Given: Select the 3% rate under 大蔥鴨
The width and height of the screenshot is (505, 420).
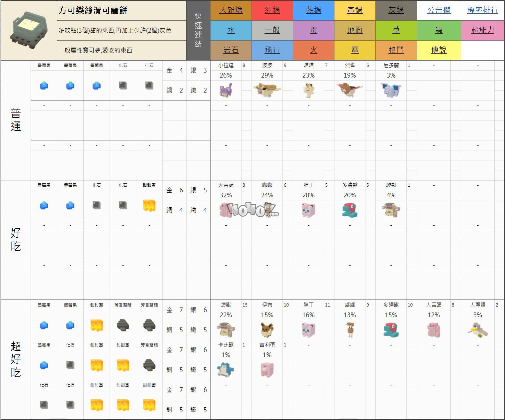Looking at the screenshot, I should click(478, 315).
